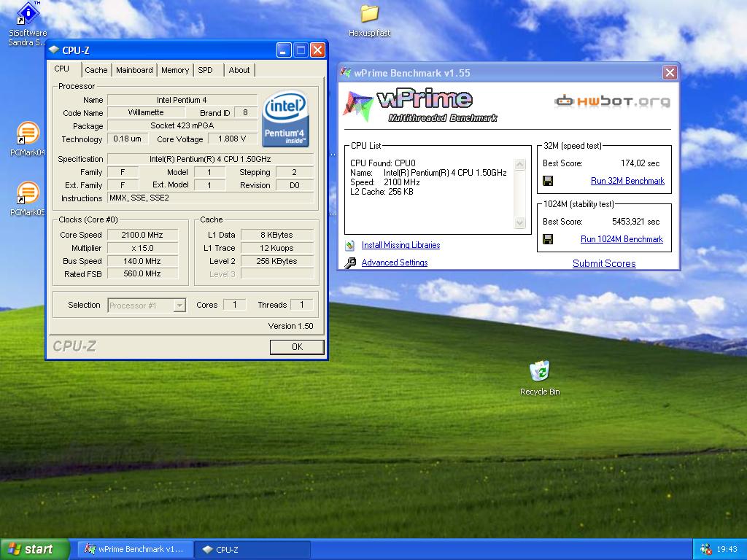Click Advanced Settings link
This screenshot has height=560, width=747.
click(395, 262)
